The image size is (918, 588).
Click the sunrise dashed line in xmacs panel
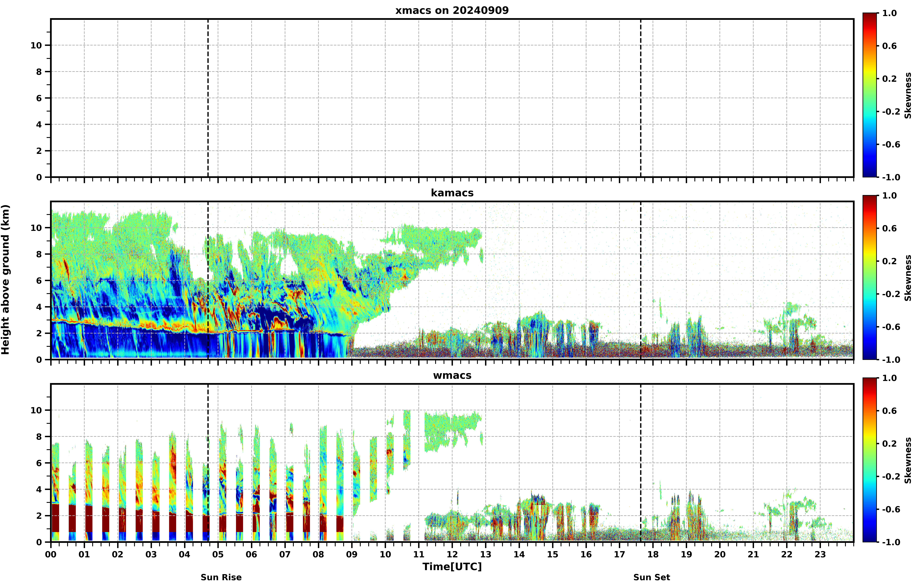point(208,98)
